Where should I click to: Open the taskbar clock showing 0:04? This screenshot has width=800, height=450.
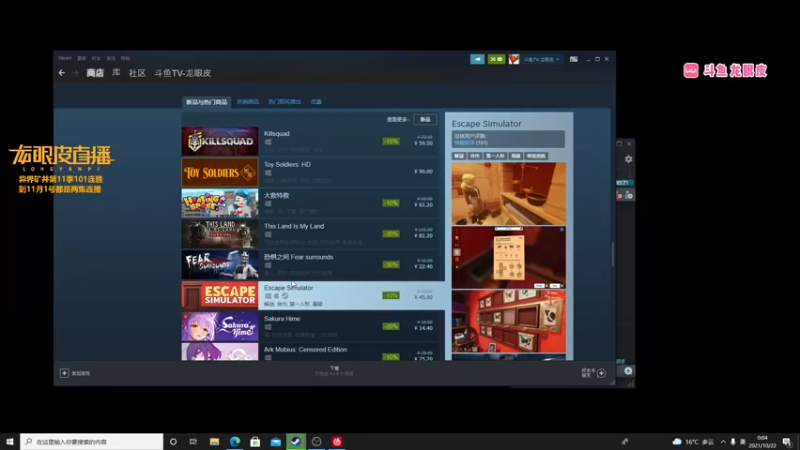click(762, 442)
